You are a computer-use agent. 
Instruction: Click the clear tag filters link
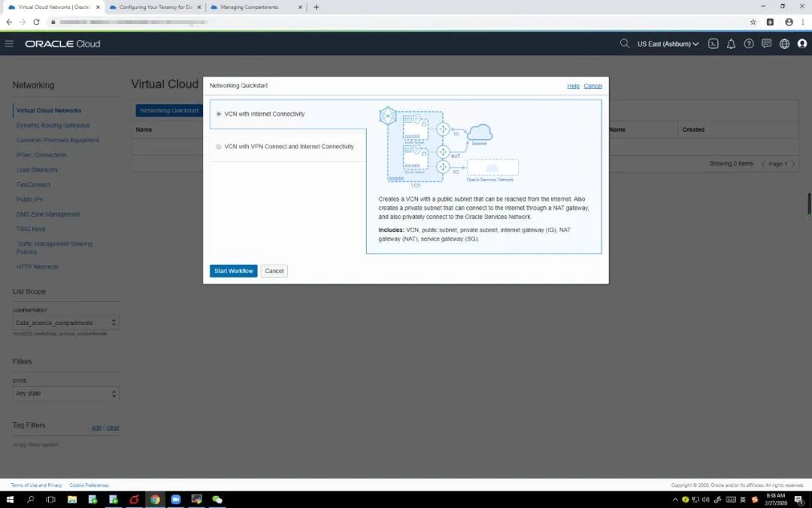112,427
